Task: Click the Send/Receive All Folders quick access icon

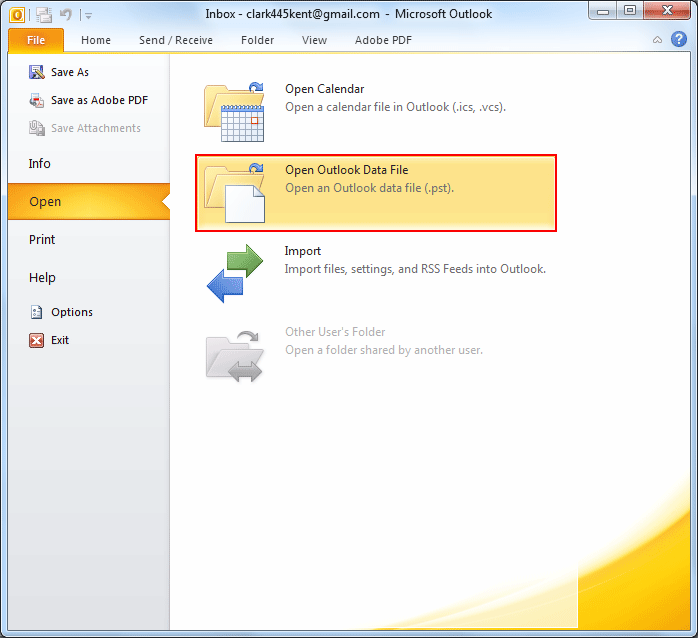Action: (44, 15)
